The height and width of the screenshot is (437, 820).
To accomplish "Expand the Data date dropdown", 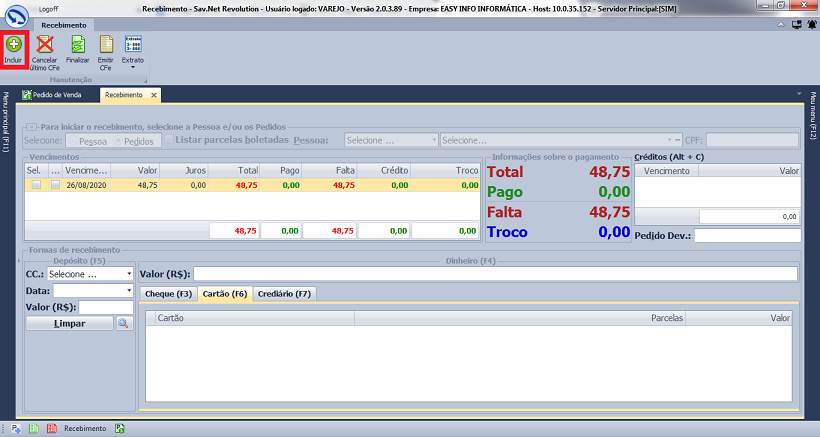I will tap(129, 290).
